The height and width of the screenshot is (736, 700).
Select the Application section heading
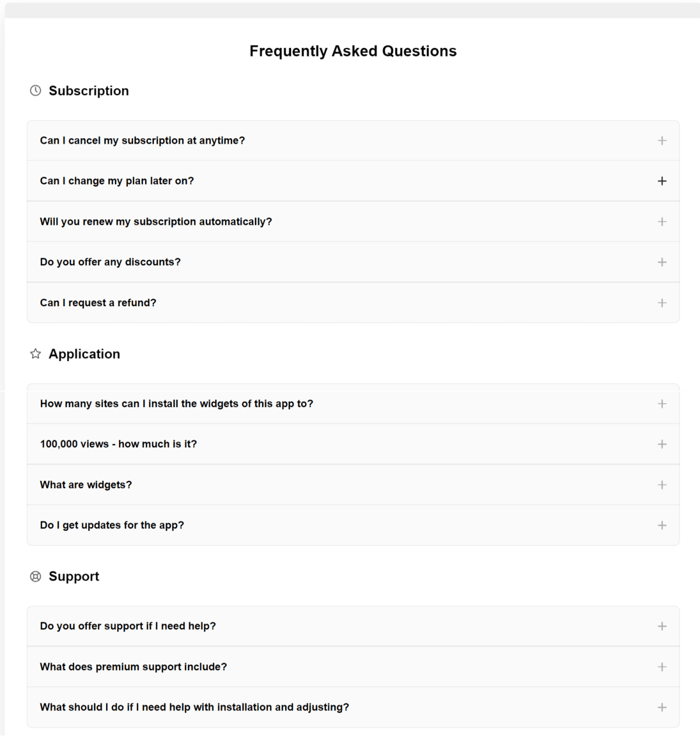click(x=85, y=353)
